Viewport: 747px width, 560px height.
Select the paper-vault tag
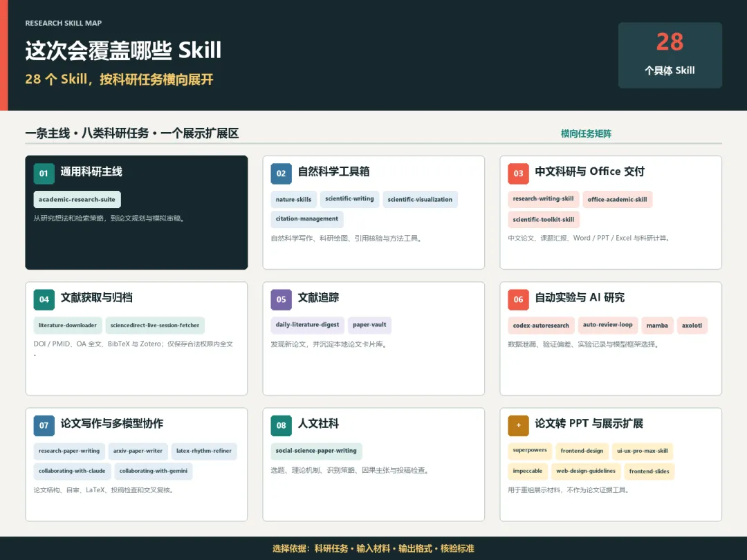pyautogui.click(x=369, y=325)
